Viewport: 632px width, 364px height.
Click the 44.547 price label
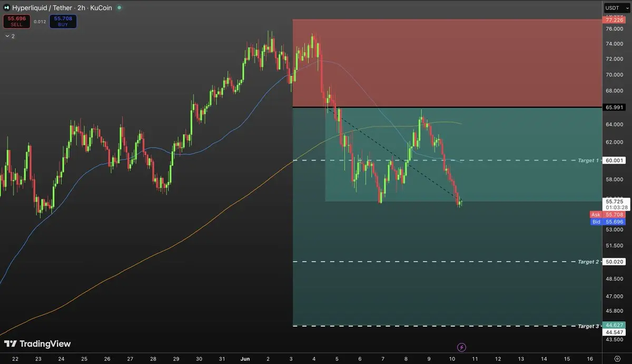point(614,332)
